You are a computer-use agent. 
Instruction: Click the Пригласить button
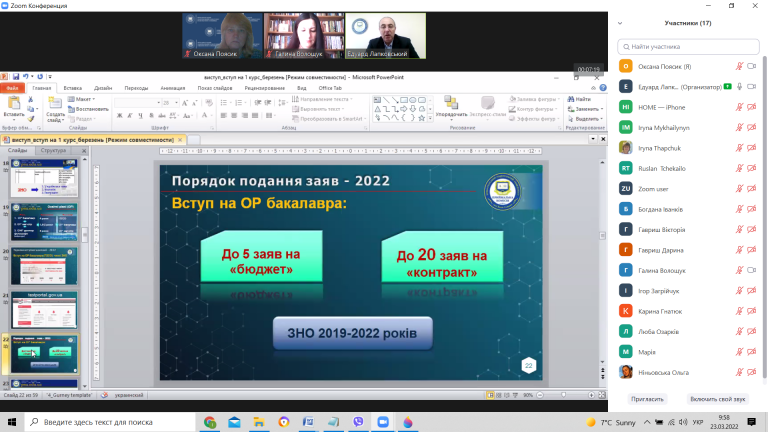[647, 399]
